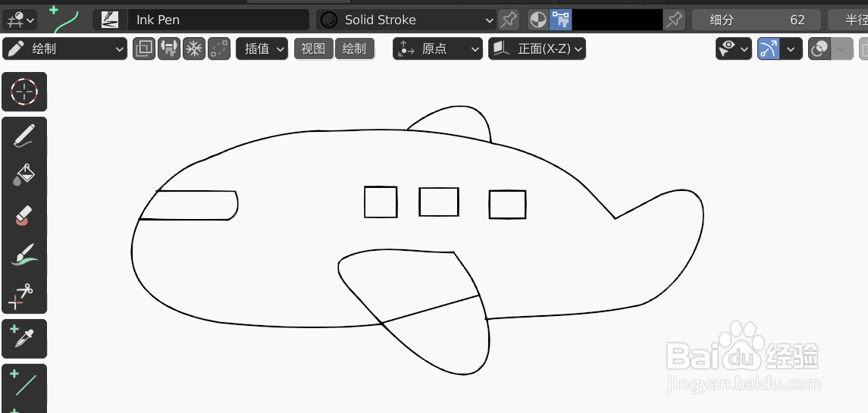Screen dimensions: 868x413
Task: Click the Ink Pen brush name field
Action: click(218, 20)
